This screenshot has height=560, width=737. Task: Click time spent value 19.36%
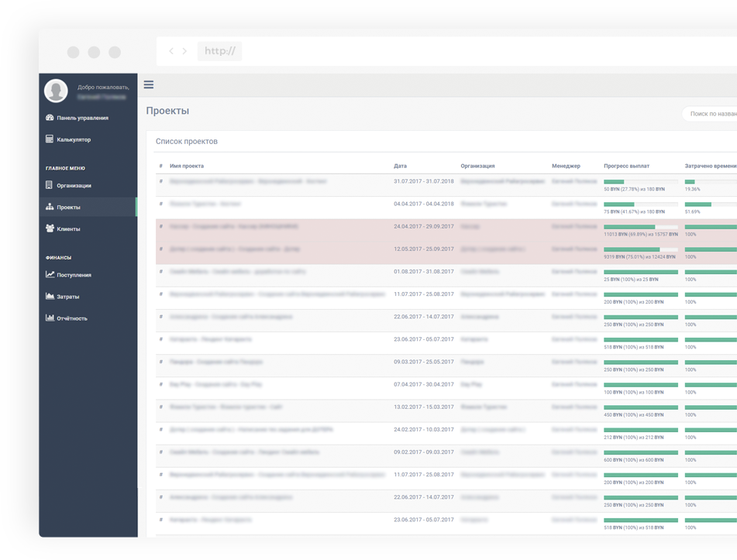692,189
